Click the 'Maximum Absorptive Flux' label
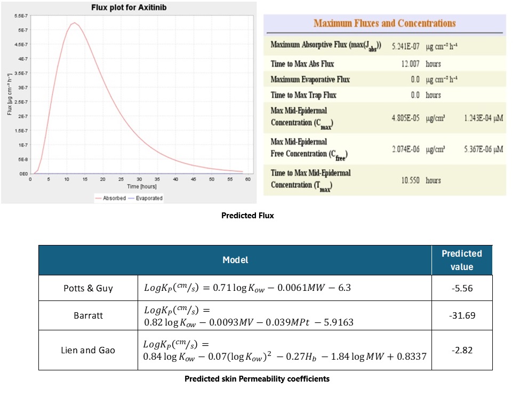Viewport: 520px width, 420px height. tap(326, 45)
